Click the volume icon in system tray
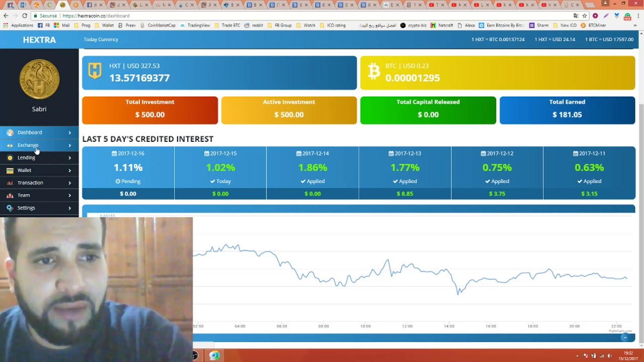The image size is (644, 362). click(x=610, y=356)
